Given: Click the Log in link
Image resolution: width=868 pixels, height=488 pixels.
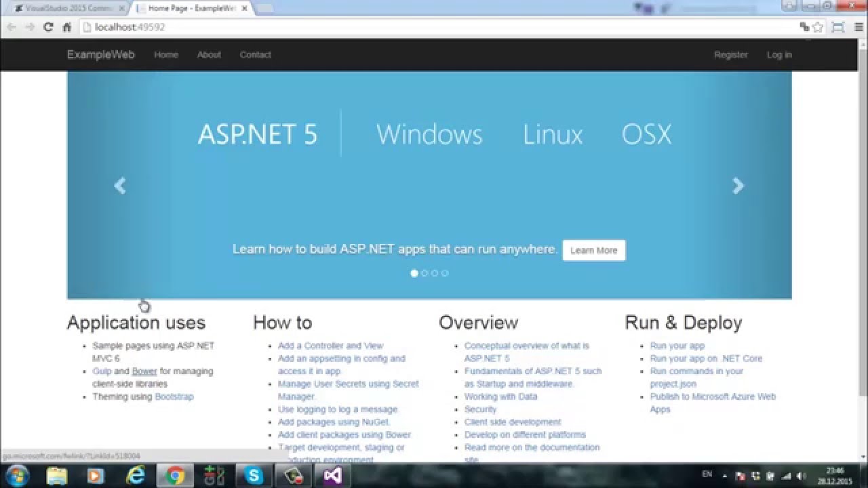Looking at the screenshot, I should pyautogui.click(x=779, y=55).
